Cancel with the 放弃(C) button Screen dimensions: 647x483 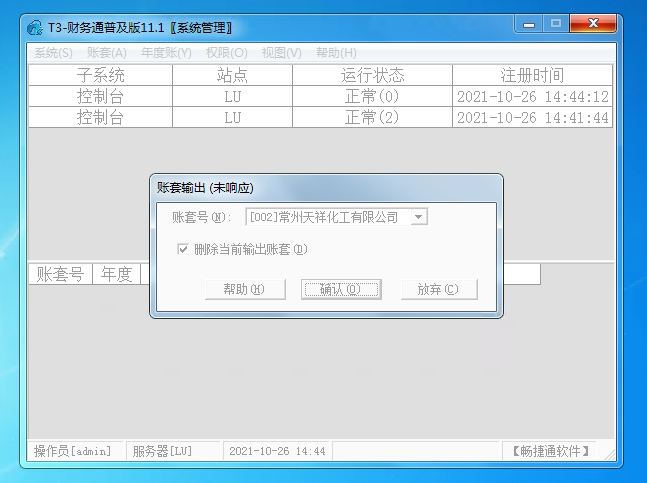tap(439, 289)
